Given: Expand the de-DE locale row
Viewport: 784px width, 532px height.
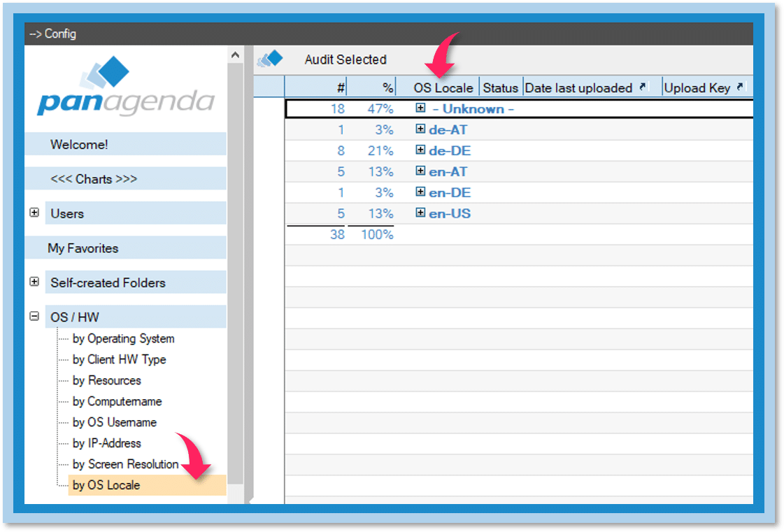Looking at the screenshot, I should click(421, 150).
